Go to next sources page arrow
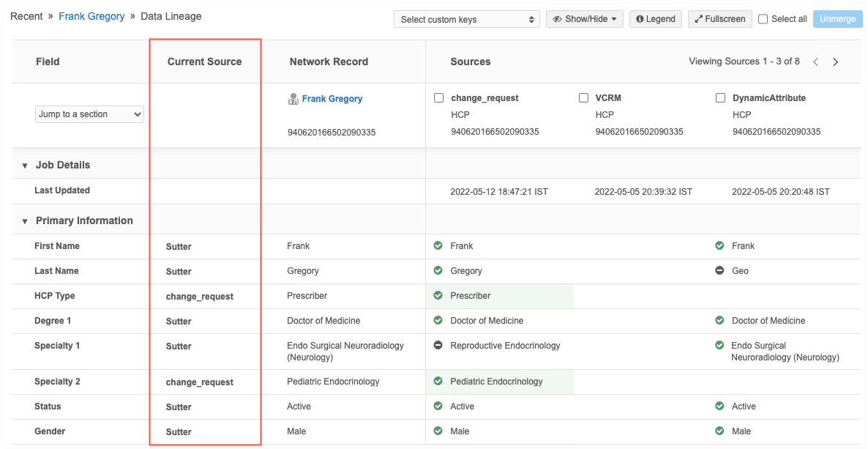 [836, 62]
